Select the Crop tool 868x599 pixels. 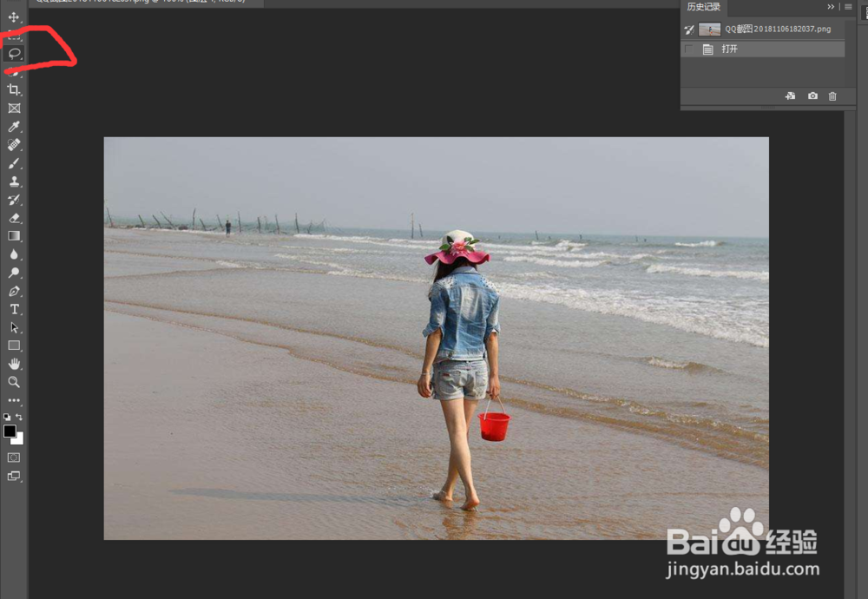click(13, 90)
